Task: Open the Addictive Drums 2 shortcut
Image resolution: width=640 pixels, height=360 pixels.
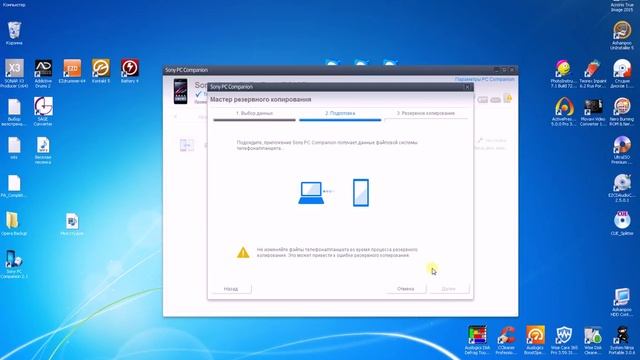Action: pos(43,73)
